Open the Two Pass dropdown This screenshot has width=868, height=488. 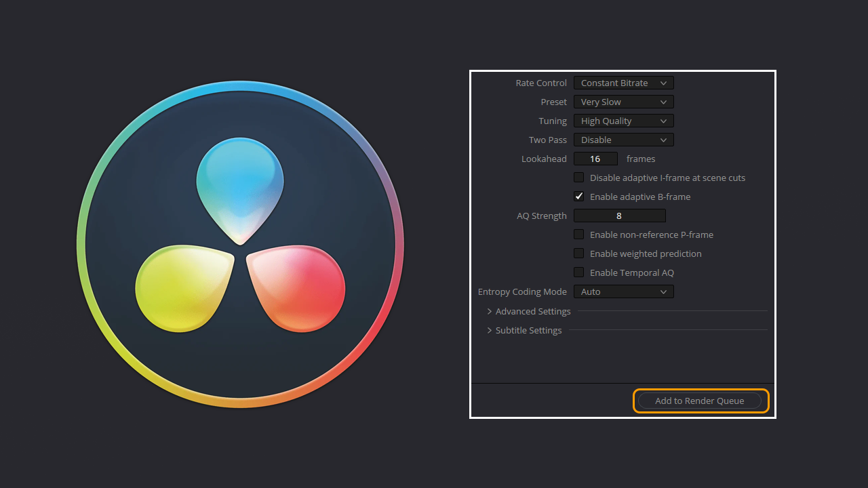(x=623, y=140)
